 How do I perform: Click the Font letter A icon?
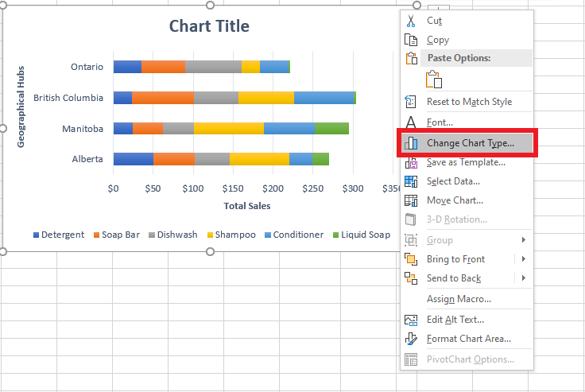[411, 122]
